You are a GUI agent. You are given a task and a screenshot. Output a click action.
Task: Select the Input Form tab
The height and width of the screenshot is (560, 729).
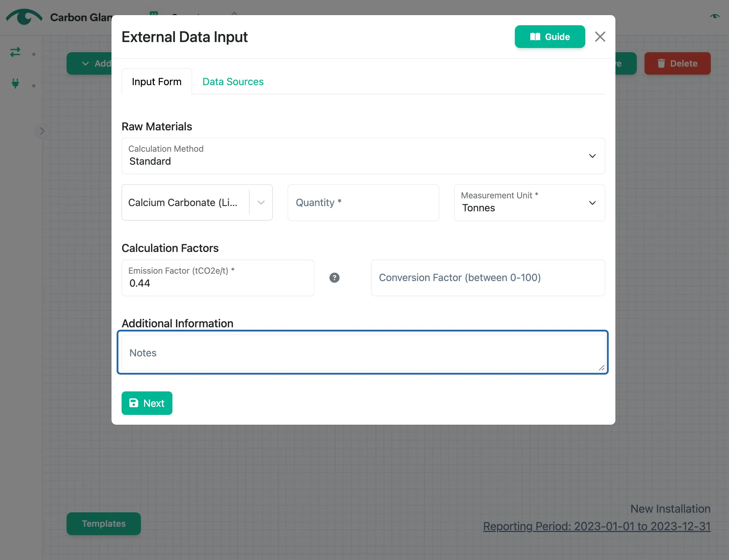[x=157, y=82]
